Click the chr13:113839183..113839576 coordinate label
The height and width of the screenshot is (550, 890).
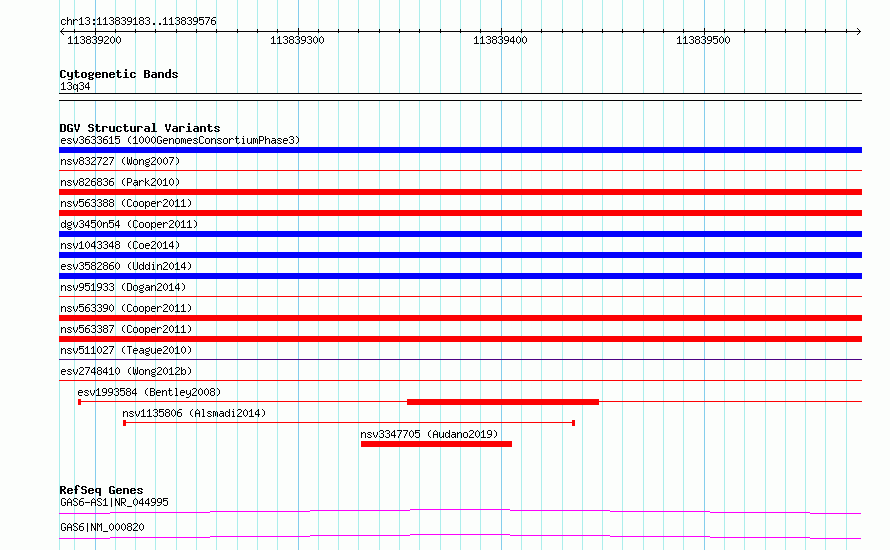tap(138, 22)
